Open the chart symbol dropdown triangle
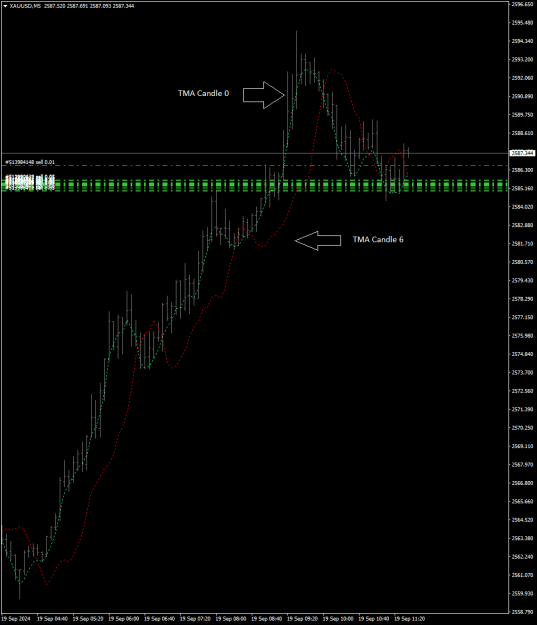 point(5,6)
